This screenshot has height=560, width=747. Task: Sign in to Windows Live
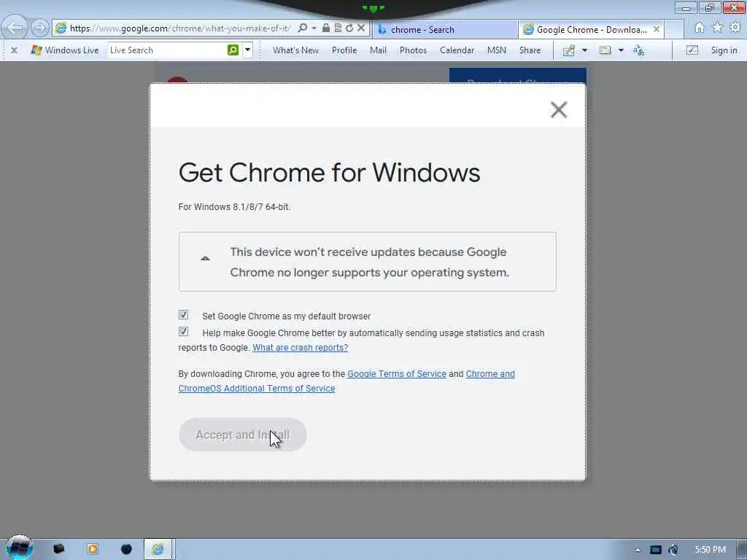[x=724, y=50]
